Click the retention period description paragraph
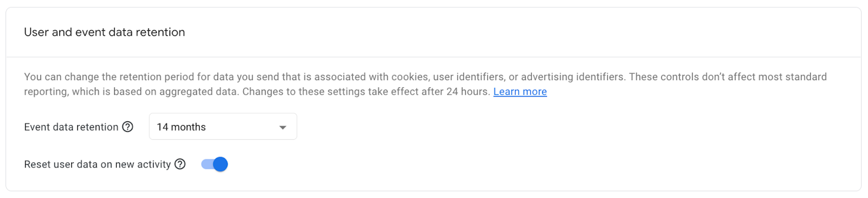 click(425, 84)
